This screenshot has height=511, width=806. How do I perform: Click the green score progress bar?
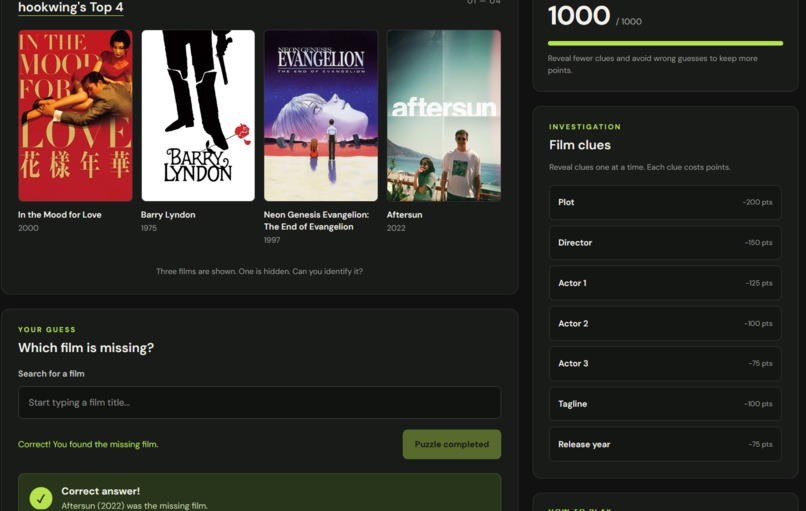[x=665, y=44]
